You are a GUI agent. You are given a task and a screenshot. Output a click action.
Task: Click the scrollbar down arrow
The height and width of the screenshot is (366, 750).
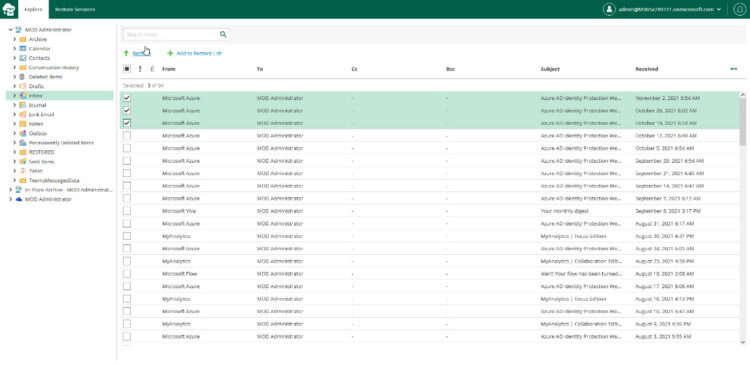742,342
